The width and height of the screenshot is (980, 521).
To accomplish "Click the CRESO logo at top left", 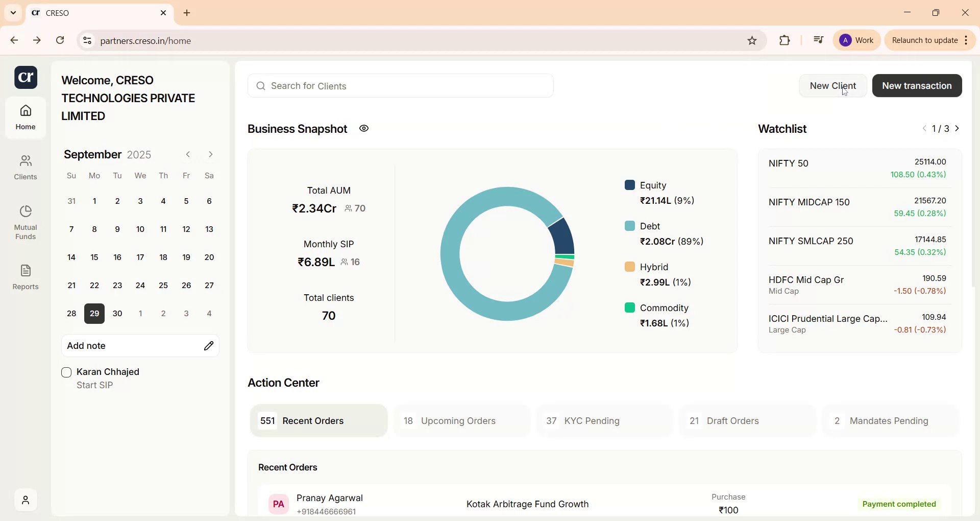I will tap(26, 77).
